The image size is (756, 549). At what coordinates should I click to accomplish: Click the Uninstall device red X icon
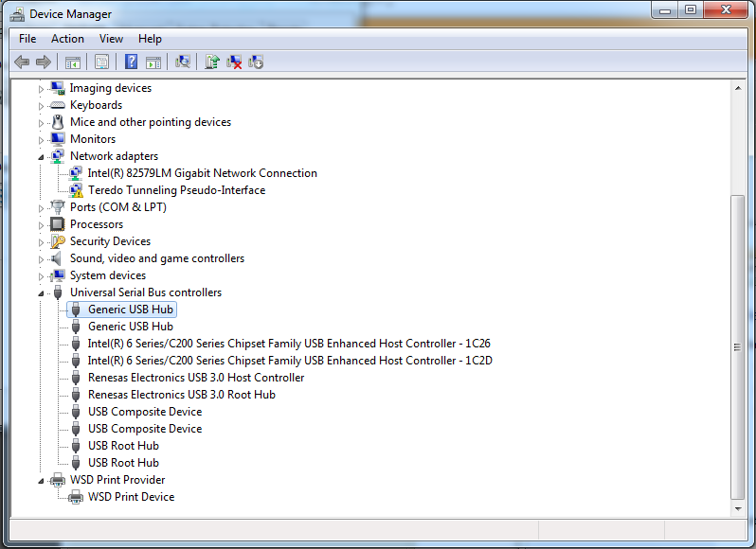pyautogui.click(x=234, y=62)
